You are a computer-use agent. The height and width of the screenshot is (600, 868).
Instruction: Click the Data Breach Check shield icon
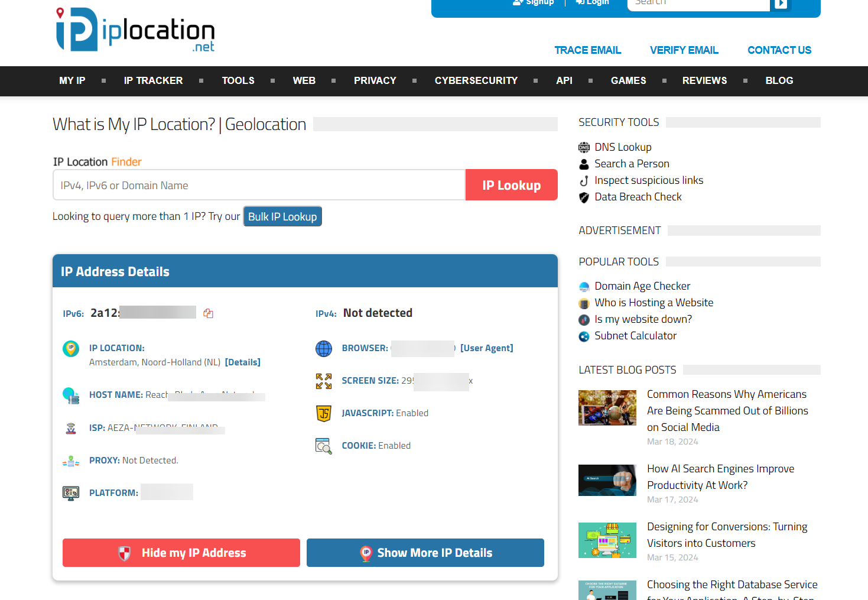(x=584, y=197)
